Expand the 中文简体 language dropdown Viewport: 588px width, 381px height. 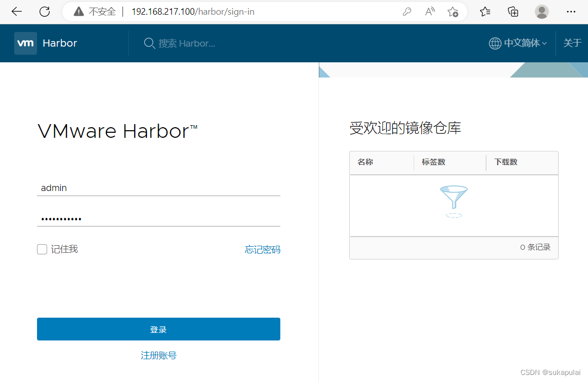pos(525,43)
